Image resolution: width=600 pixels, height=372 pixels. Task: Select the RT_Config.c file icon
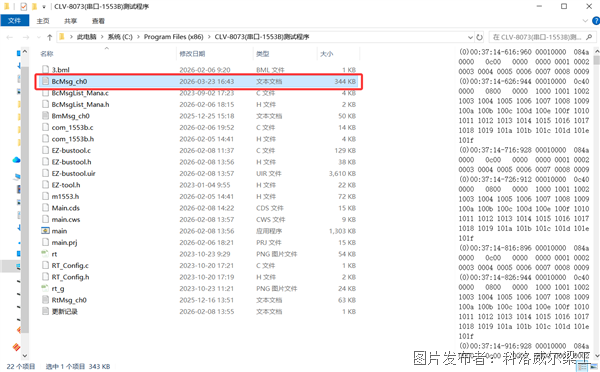(x=46, y=265)
